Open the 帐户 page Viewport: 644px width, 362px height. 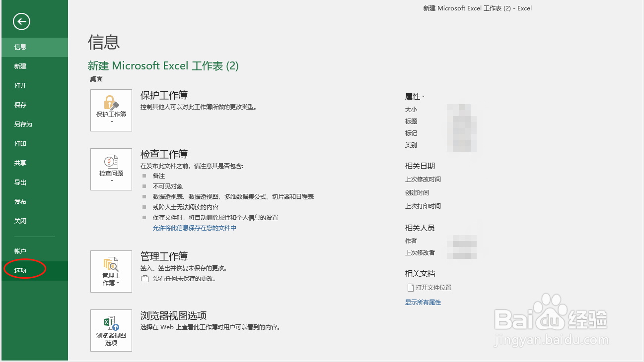pyautogui.click(x=34, y=251)
